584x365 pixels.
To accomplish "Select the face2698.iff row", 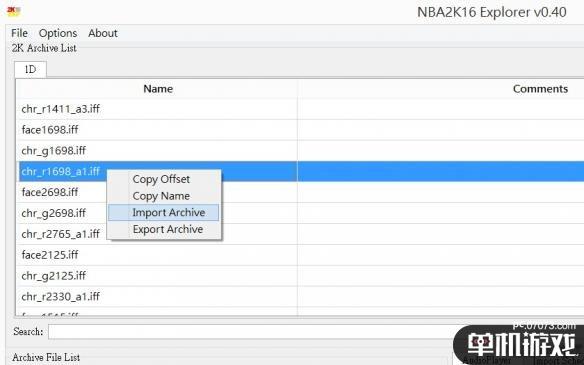I will (x=300, y=192).
